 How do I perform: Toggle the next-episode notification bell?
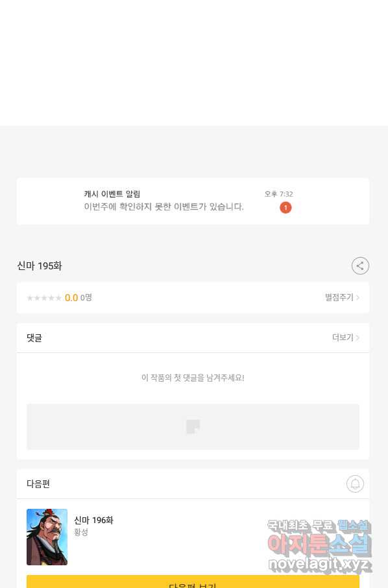[355, 484]
